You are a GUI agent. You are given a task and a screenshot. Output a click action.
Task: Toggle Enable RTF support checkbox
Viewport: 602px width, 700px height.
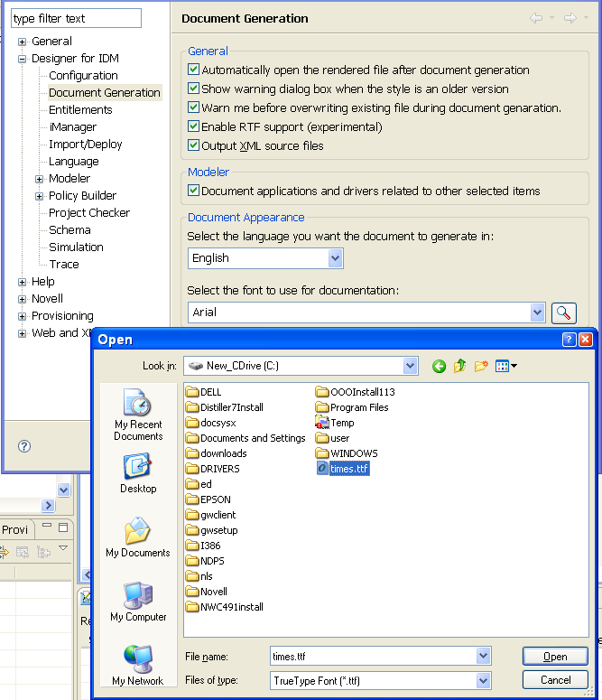(193, 126)
